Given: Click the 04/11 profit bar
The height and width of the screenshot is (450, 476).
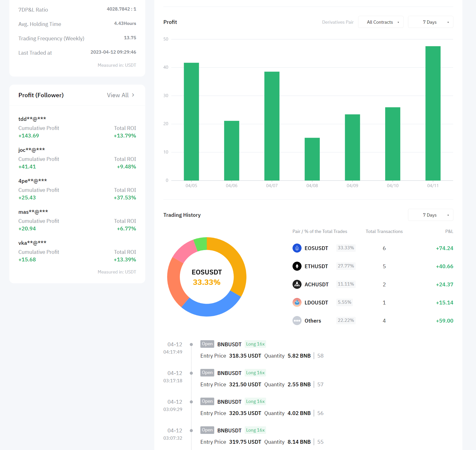Looking at the screenshot, I should point(433,113).
